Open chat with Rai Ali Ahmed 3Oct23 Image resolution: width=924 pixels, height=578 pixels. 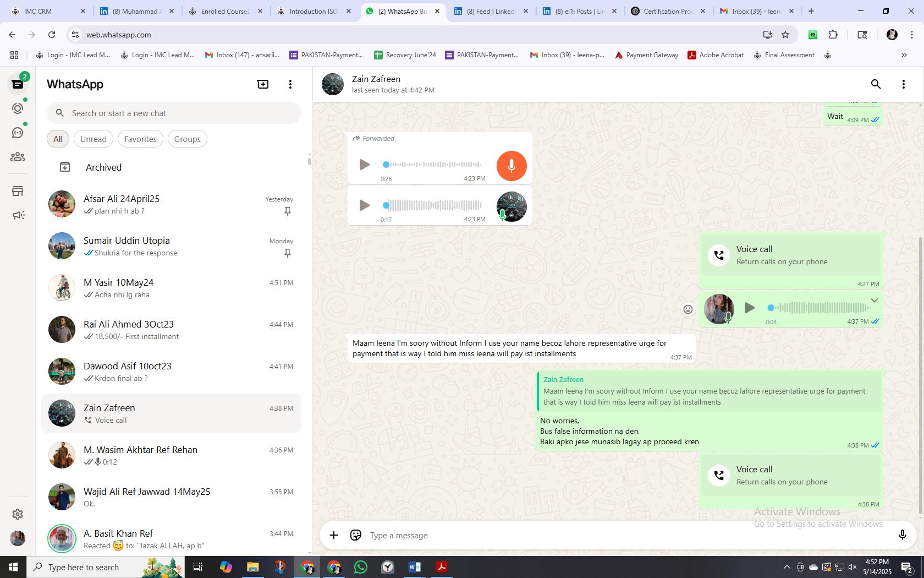172,330
